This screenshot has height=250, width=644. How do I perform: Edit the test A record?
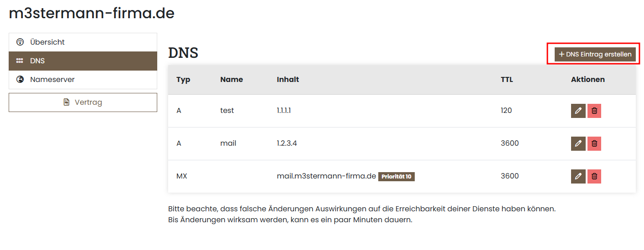[578, 111]
